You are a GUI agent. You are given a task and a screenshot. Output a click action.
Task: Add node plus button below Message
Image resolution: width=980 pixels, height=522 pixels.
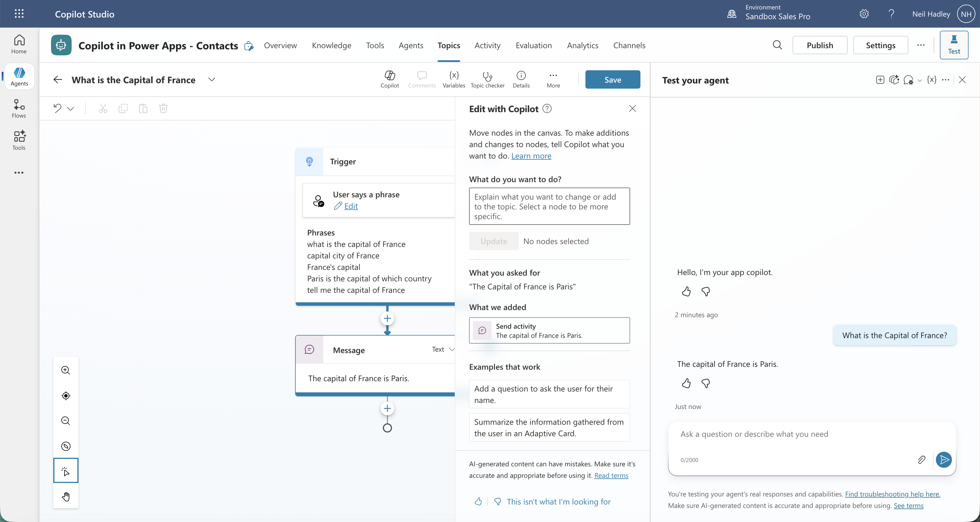click(x=387, y=408)
